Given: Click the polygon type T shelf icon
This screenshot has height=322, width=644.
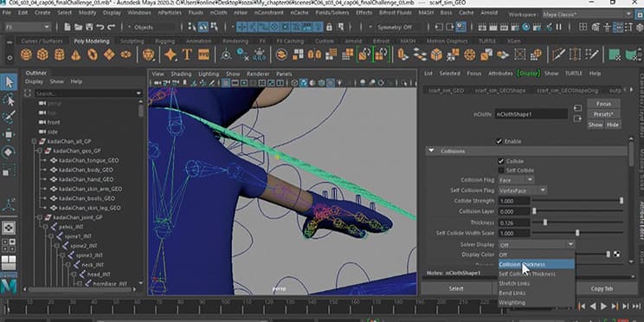Looking at the screenshot, I should point(187,55).
